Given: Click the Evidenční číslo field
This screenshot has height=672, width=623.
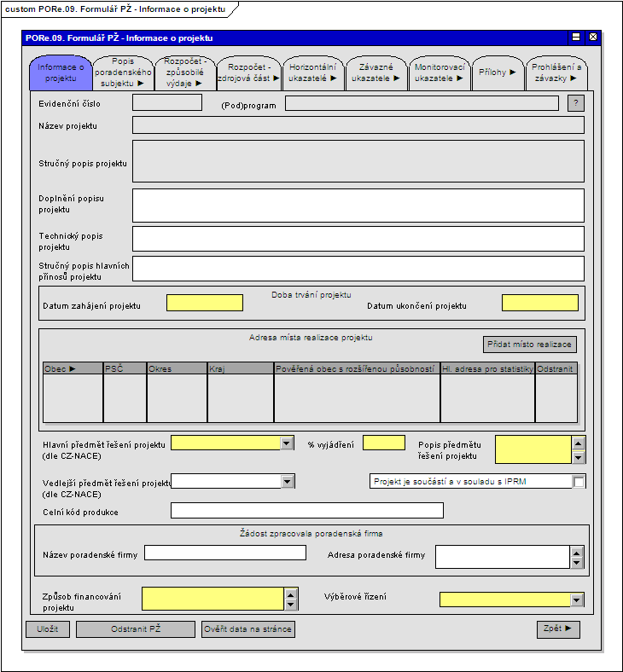Looking at the screenshot, I should [167, 103].
